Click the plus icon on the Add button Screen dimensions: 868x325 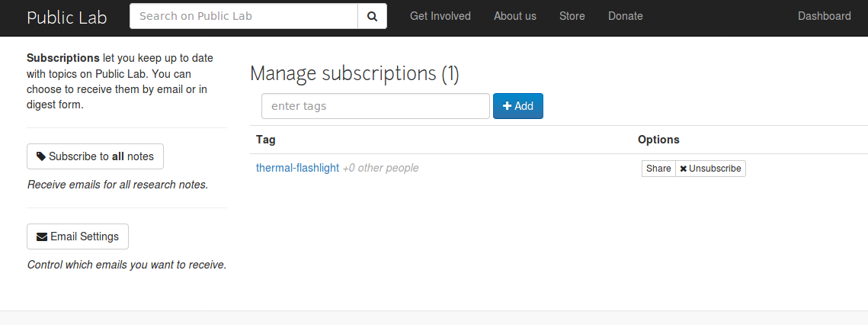pos(507,106)
